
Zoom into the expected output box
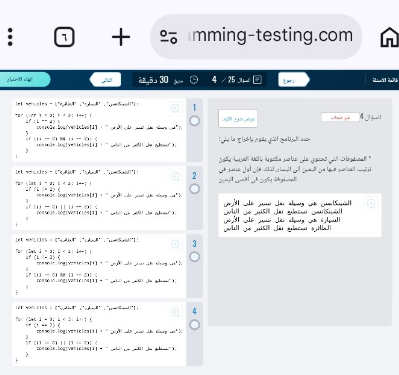(x=371, y=203)
